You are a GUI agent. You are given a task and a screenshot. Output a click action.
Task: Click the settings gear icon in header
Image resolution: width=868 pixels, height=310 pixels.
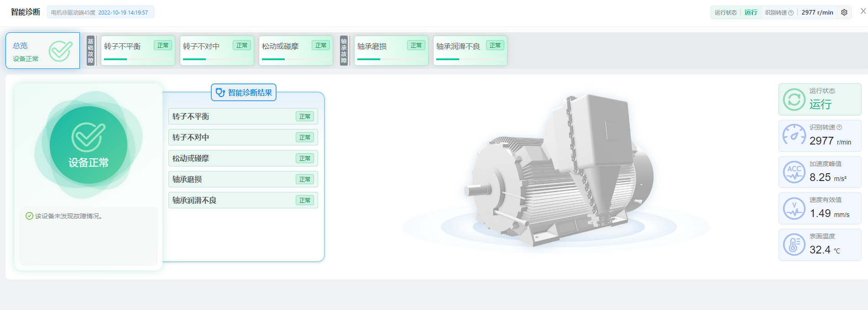(x=844, y=12)
